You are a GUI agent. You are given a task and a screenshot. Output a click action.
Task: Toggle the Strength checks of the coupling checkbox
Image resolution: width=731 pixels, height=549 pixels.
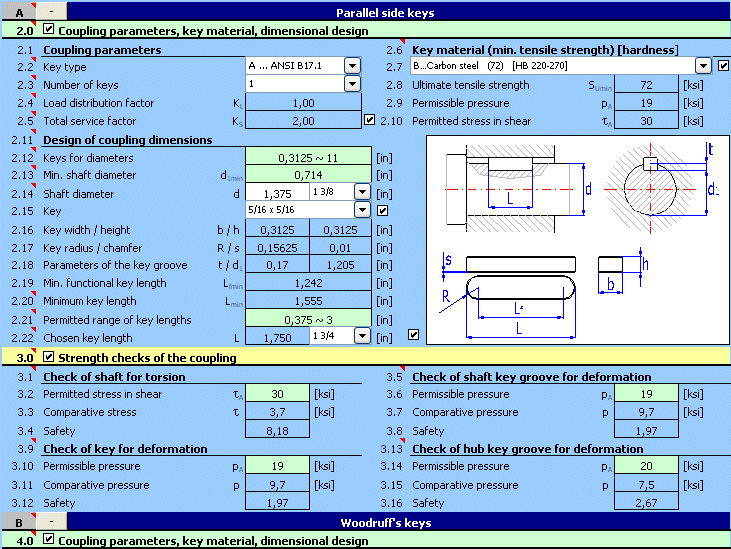click(x=49, y=357)
